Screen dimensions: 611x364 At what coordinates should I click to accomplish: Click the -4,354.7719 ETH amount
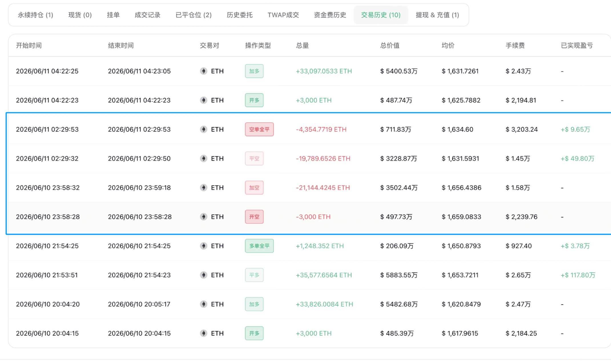pyautogui.click(x=321, y=129)
